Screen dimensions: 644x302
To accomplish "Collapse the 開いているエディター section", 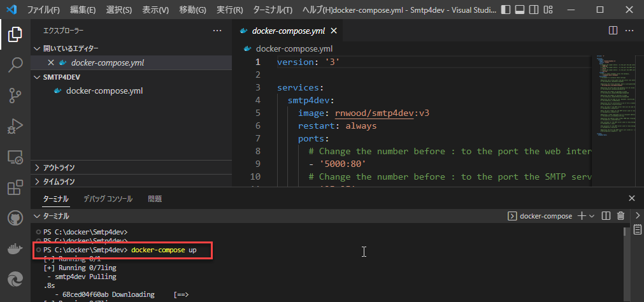I will 38,48.
